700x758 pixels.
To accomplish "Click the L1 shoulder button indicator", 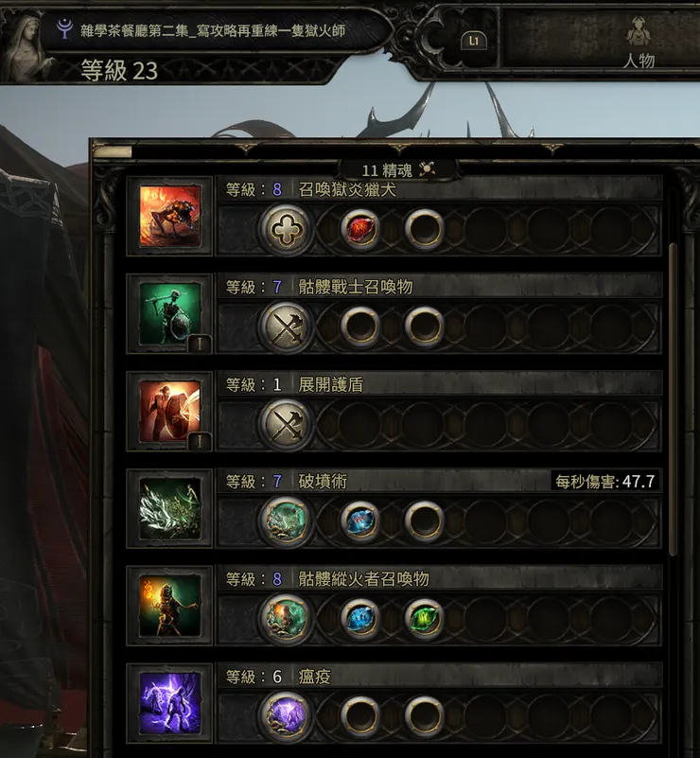I will click(474, 41).
